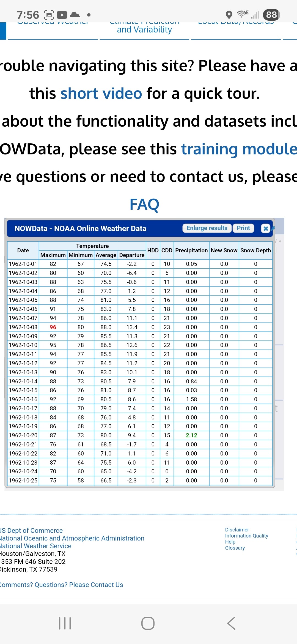The height and width of the screenshot is (644, 297).
Task: Tap the battery level indicator
Action: pyautogui.click(x=271, y=15)
